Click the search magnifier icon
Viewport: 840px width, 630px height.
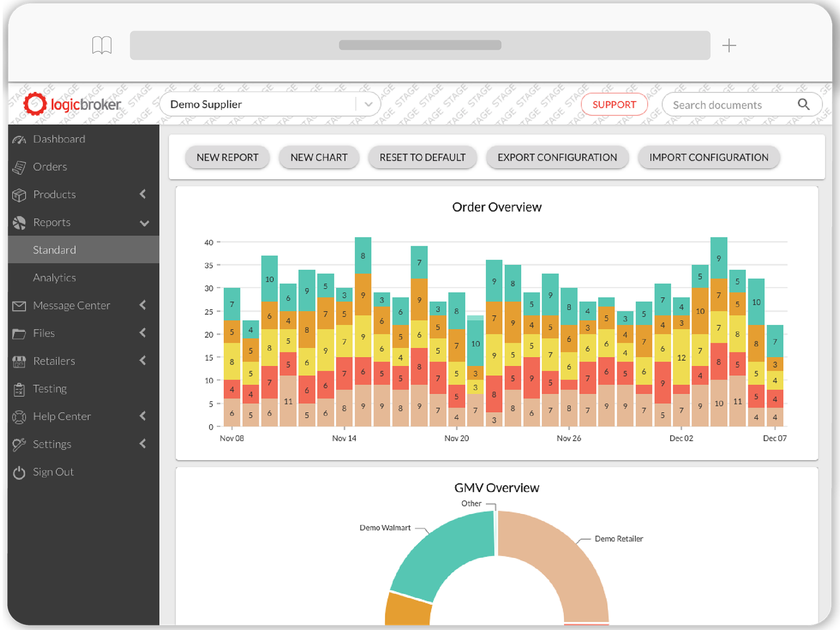[804, 104]
